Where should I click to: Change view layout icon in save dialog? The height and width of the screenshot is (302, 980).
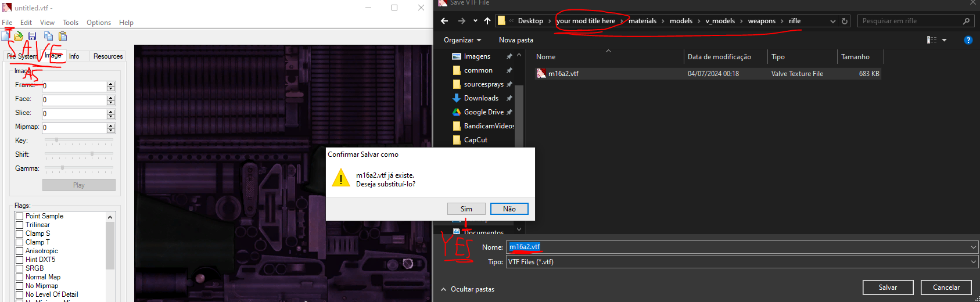pos(932,40)
